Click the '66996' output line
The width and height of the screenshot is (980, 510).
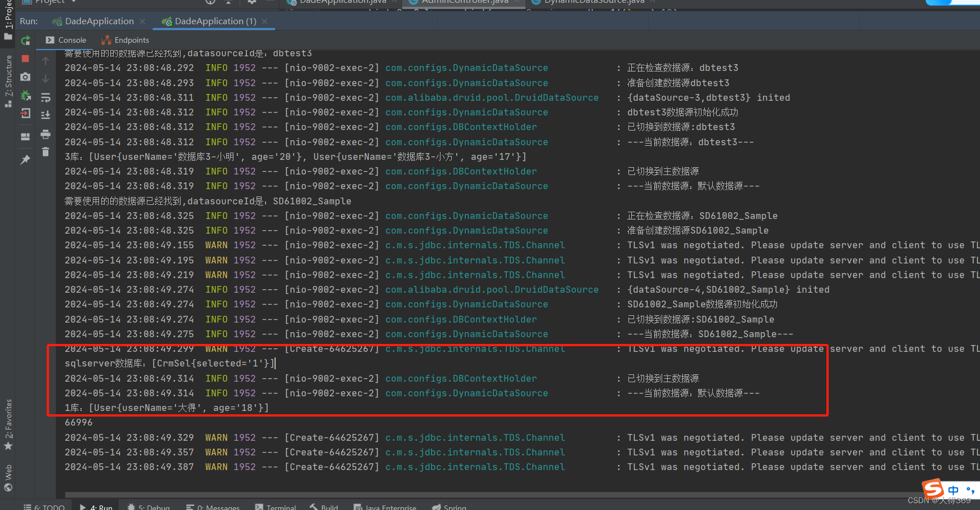coord(79,423)
